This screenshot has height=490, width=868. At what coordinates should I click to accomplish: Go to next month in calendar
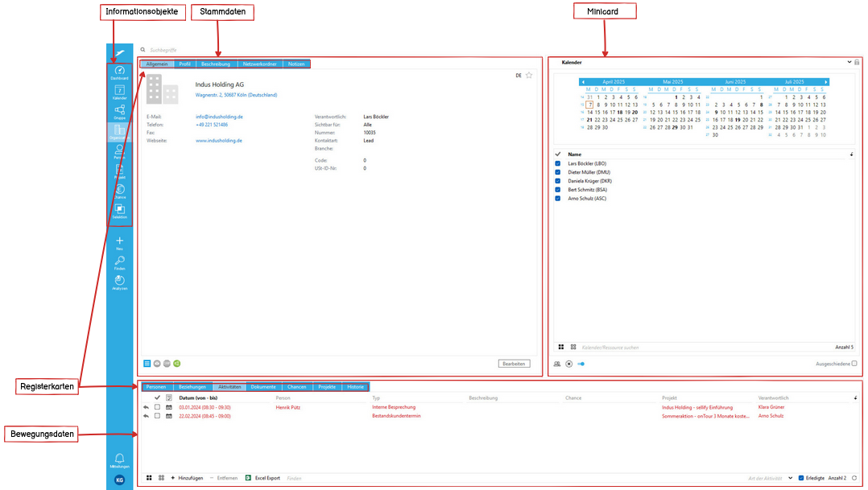tap(826, 82)
